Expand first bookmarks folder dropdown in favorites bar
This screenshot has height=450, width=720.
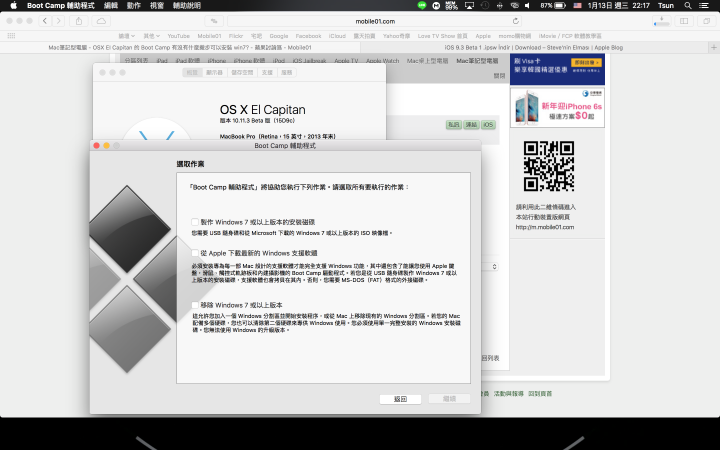click(127, 36)
